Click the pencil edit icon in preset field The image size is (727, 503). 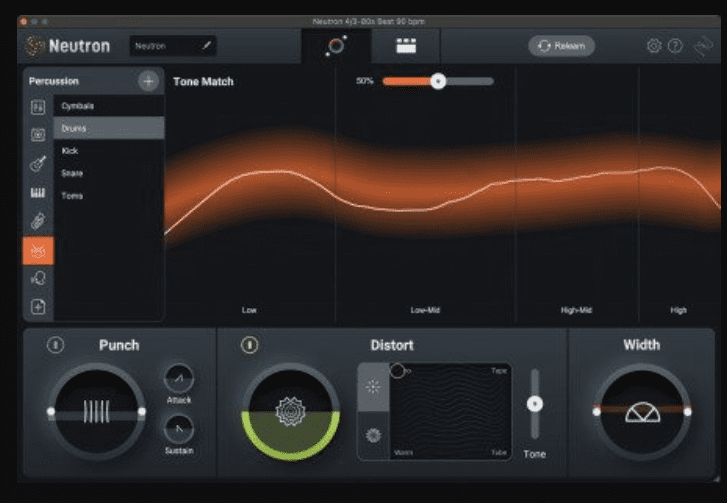tap(207, 45)
